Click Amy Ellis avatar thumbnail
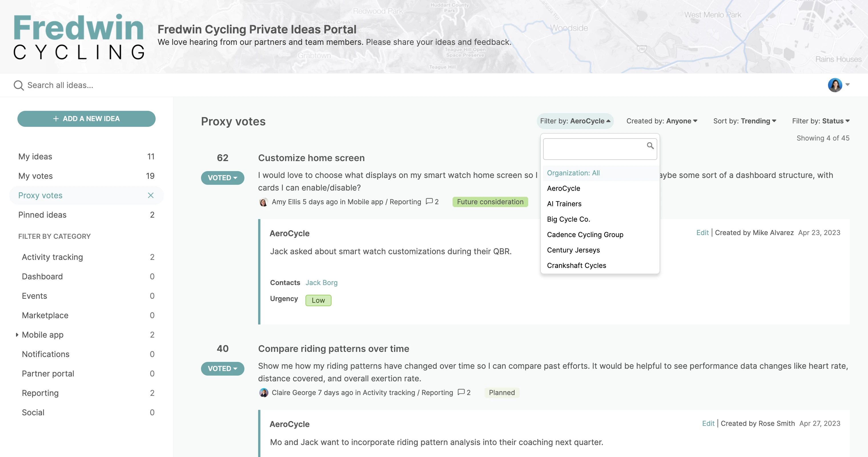 coord(264,202)
